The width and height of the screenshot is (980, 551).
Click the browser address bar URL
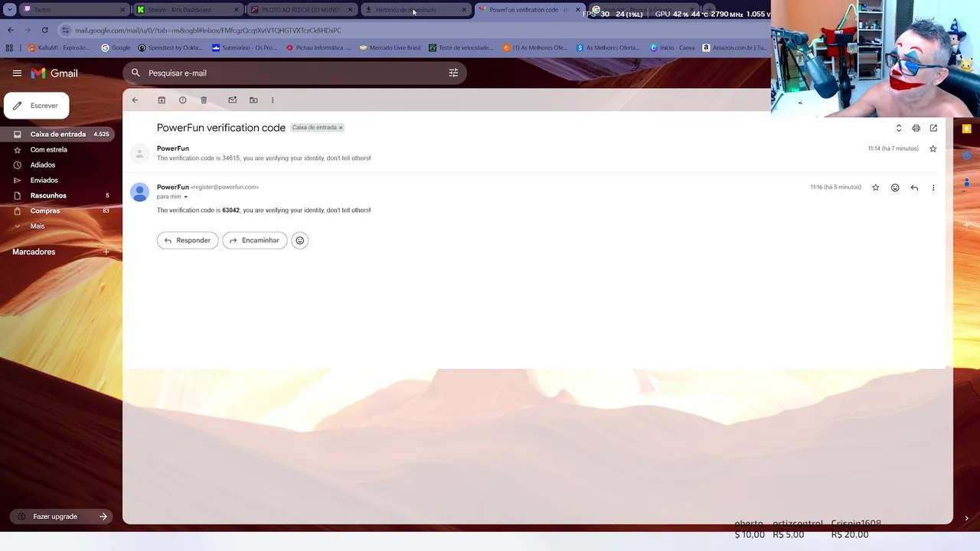tap(208, 31)
